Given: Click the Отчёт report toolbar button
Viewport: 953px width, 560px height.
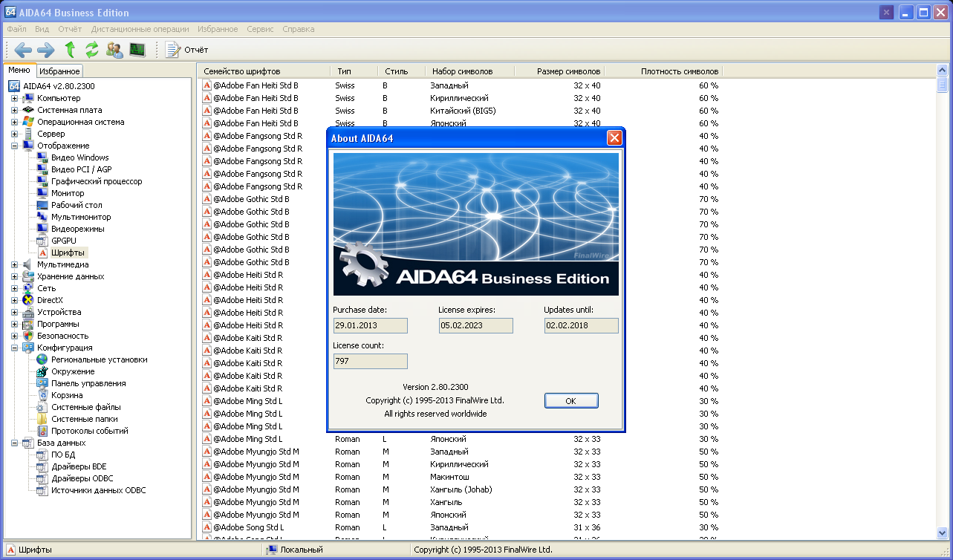Looking at the screenshot, I should click(186, 50).
